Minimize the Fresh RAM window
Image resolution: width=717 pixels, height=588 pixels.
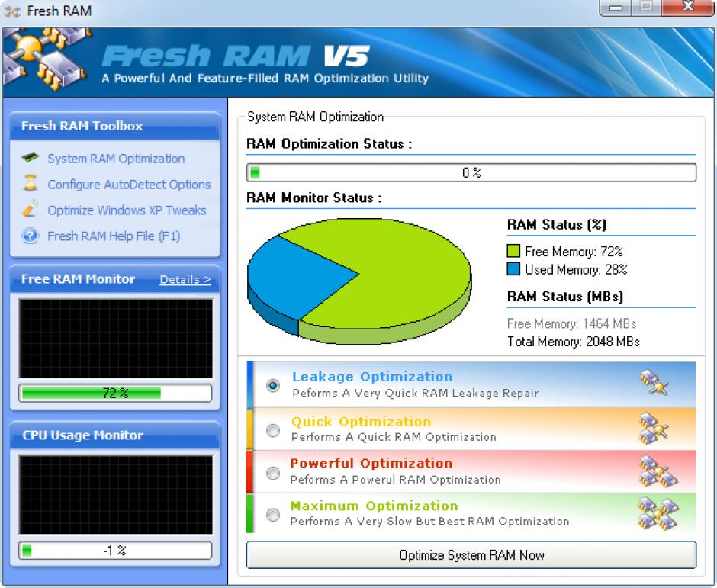(x=616, y=8)
